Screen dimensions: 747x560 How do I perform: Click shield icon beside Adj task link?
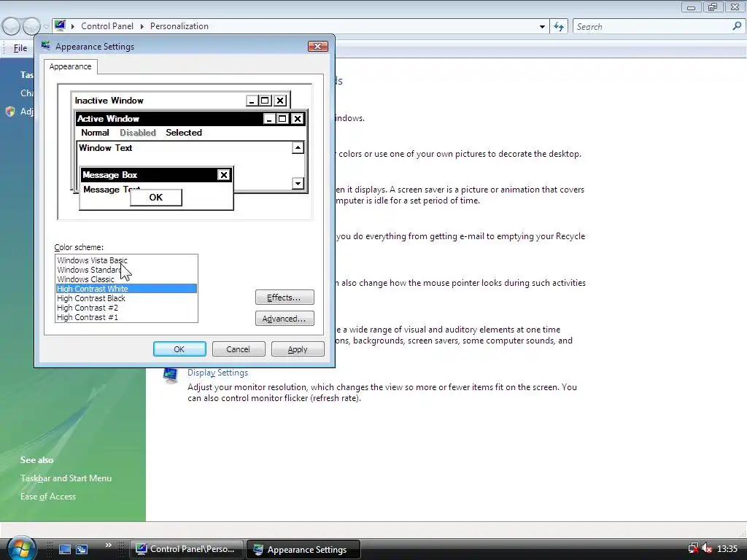(x=10, y=112)
